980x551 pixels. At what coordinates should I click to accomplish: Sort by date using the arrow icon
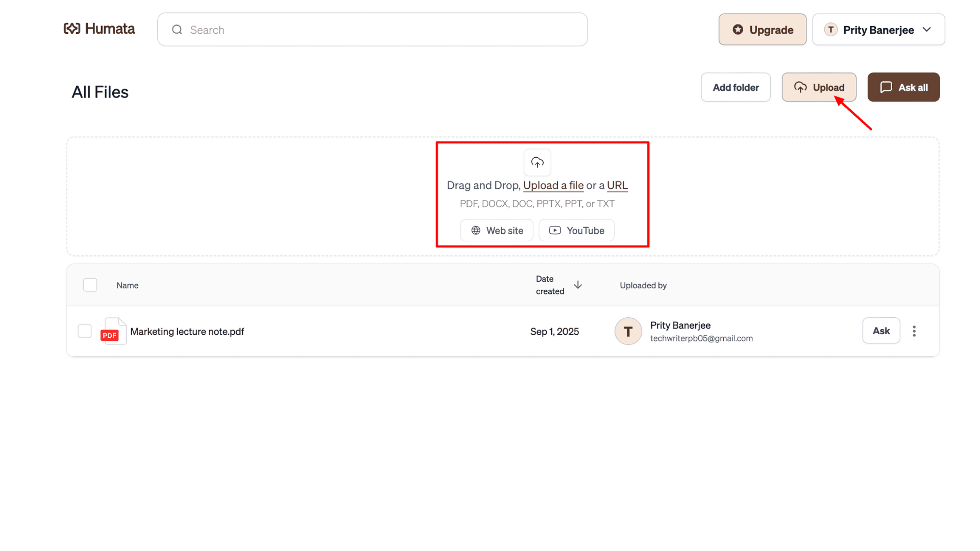tap(578, 285)
